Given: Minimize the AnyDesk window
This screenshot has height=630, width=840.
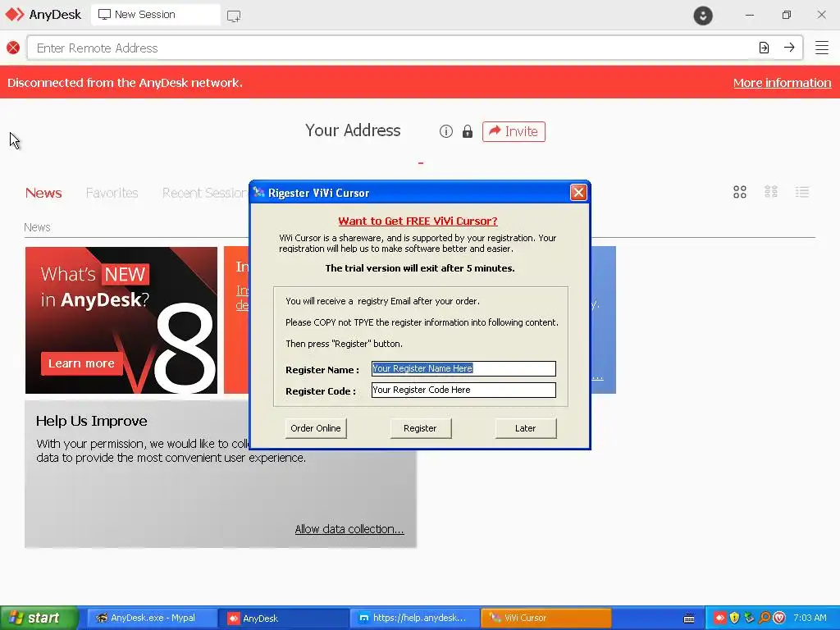Looking at the screenshot, I should click(x=750, y=15).
